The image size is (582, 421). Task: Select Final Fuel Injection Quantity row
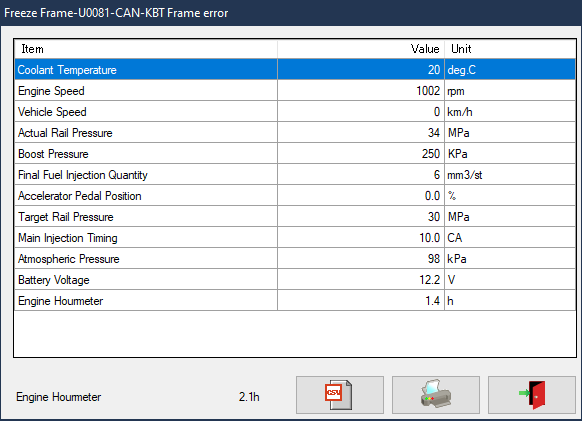[295, 174]
